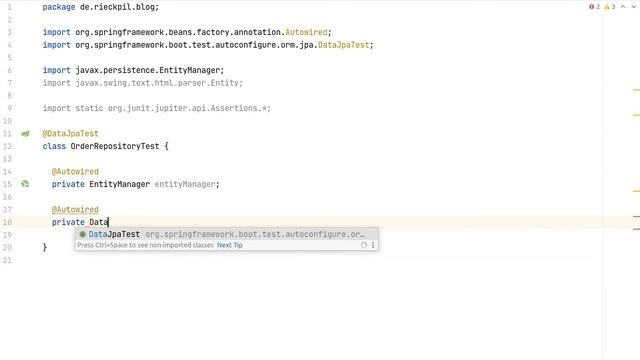640x360 pixels.
Task: Click the class closing brace on line 20
Action: coord(45,247)
